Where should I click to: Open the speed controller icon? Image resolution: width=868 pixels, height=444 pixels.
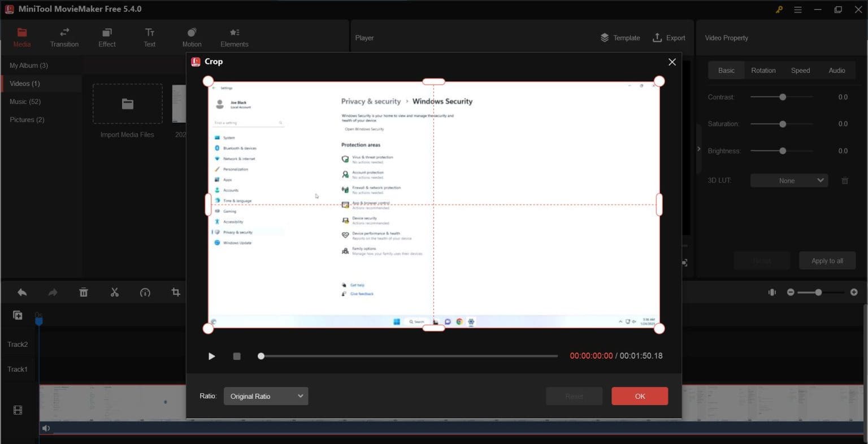145,292
